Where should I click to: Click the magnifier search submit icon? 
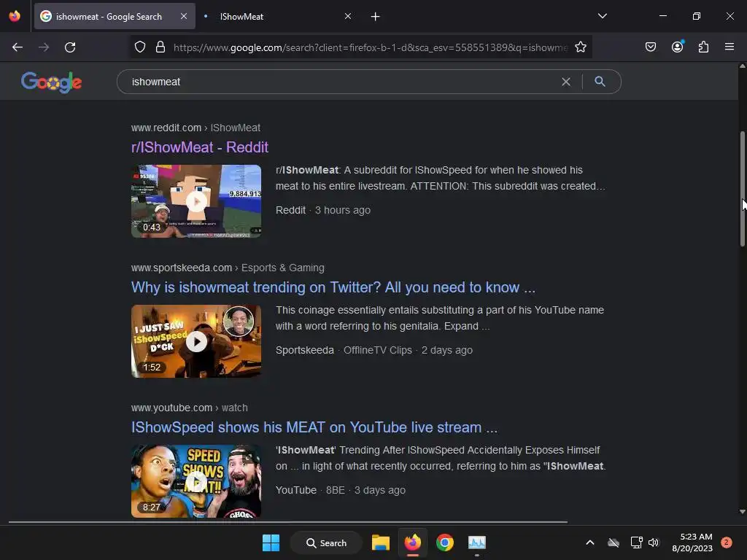(600, 82)
